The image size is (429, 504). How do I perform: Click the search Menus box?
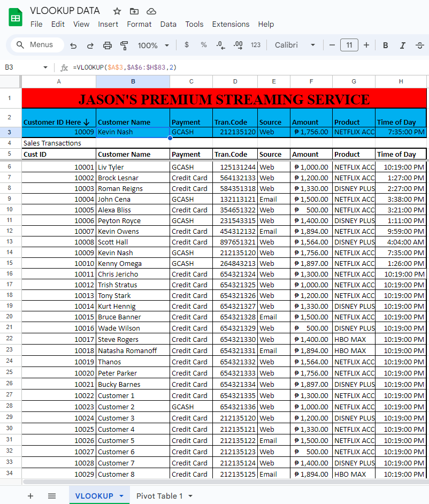click(37, 45)
